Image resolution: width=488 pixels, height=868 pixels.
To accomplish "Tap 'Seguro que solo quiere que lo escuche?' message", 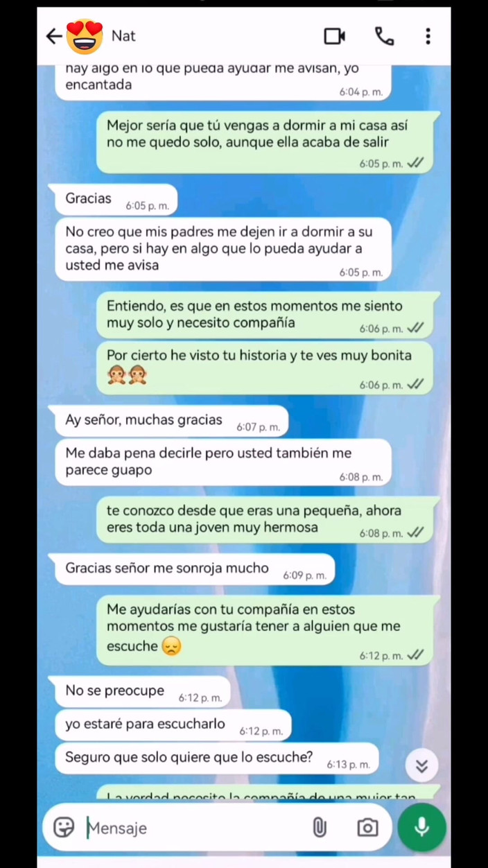I will 217,758.
